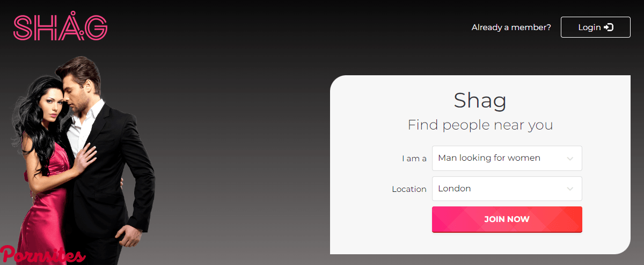Click the chevron in the London dropdown
Image resolution: width=644 pixels, height=265 pixels.
[x=570, y=189]
